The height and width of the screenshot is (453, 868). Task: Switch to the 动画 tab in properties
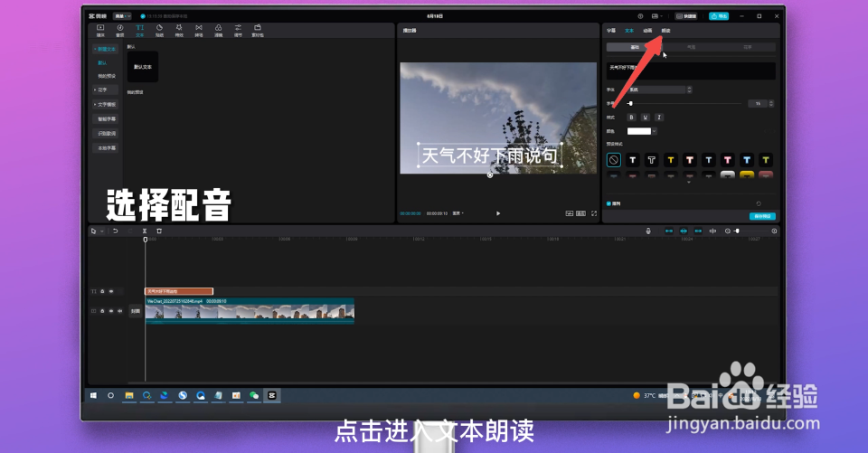tap(647, 31)
